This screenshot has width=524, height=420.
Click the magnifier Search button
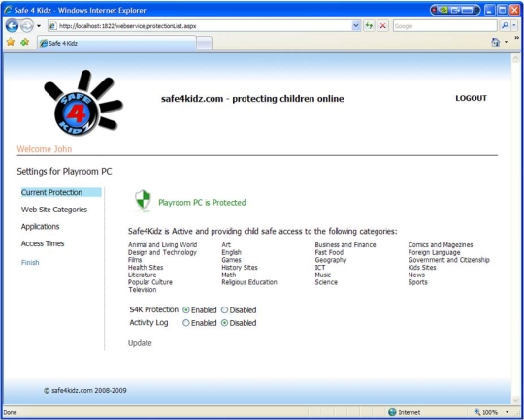coord(505,26)
